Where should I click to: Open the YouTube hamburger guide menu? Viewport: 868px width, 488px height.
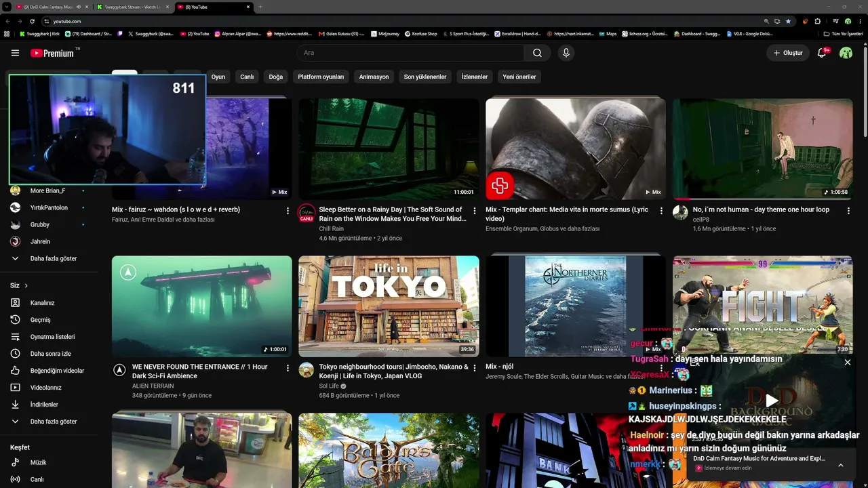coord(15,53)
